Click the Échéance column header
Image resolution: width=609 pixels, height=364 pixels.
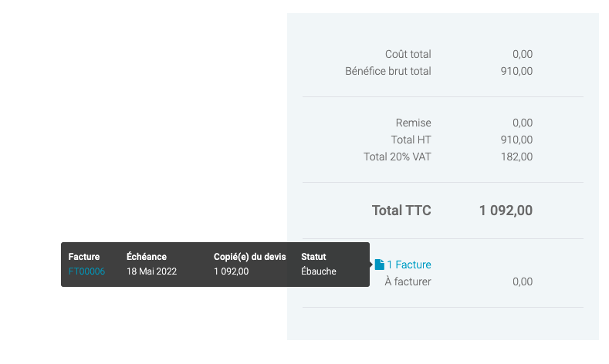coord(147,257)
